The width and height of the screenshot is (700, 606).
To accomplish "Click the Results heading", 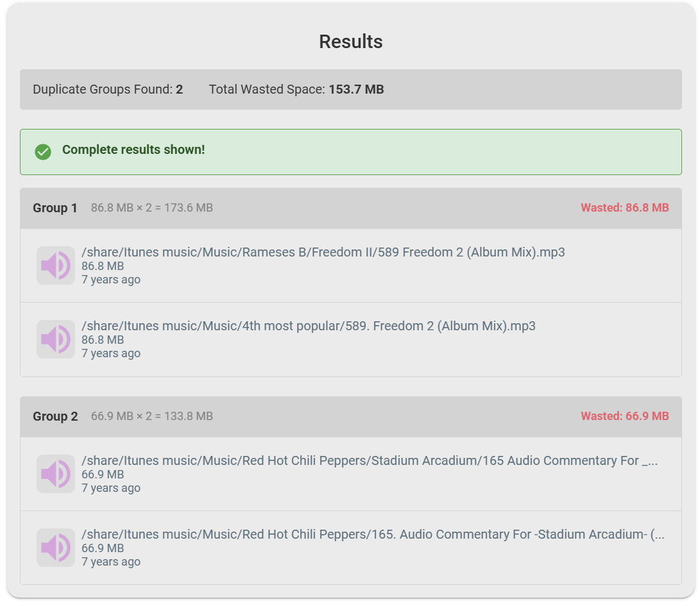I will click(351, 42).
